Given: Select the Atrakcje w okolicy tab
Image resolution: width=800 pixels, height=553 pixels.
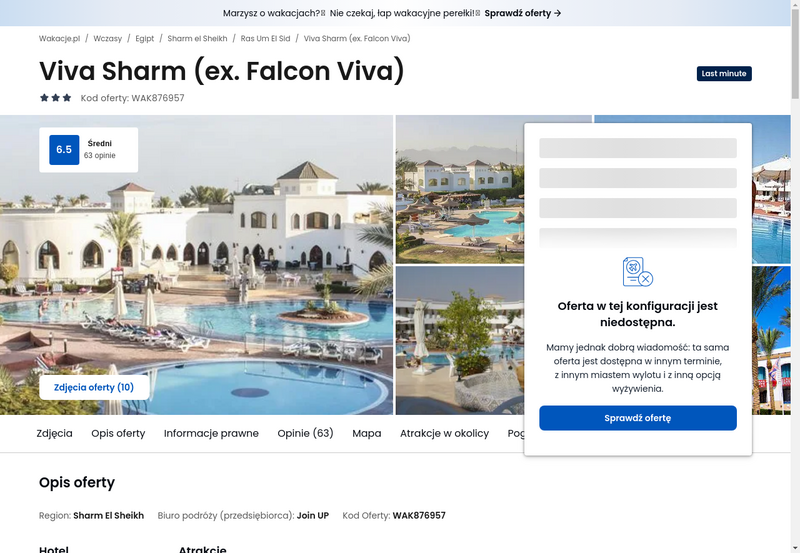Looking at the screenshot, I should (444, 433).
